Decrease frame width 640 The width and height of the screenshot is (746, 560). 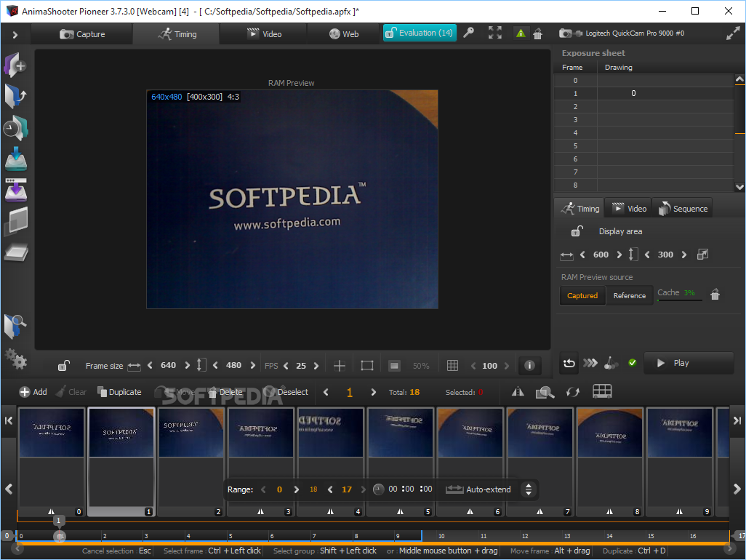click(150, 365)
